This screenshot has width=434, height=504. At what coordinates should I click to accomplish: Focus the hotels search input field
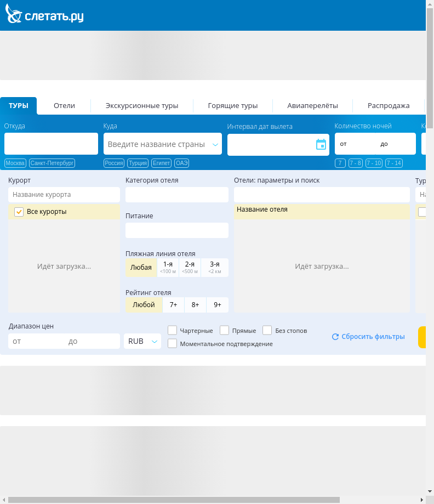click(322, 195)
